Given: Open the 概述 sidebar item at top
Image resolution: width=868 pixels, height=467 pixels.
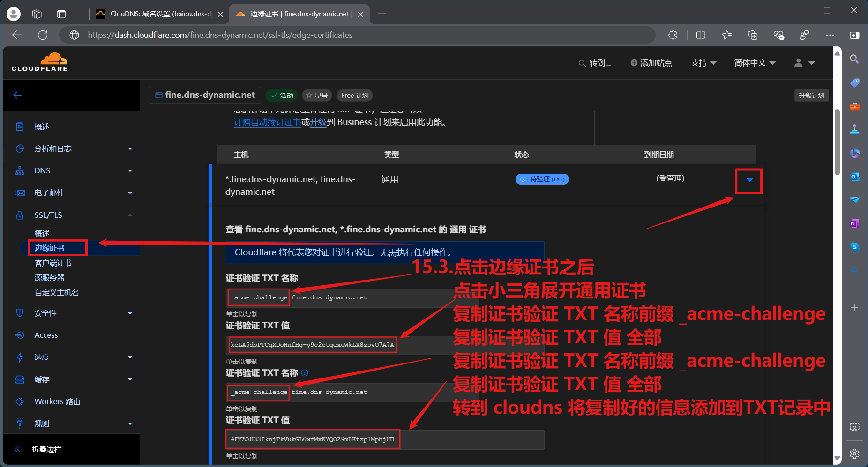Looking at the screenshot, I should [x=42, y=127].
